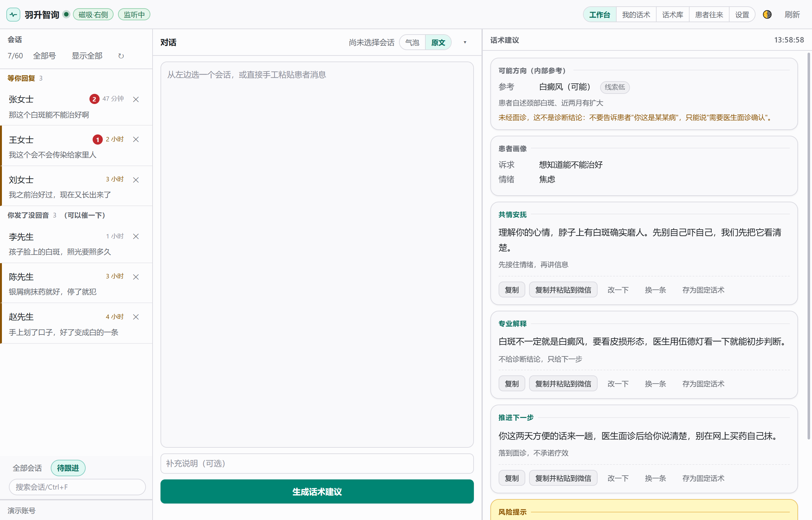Viewport: 812px width, 520px height.
Task: Click 复制并粘贴到微信 in 专业解释 card
Action: click(563, 384)
